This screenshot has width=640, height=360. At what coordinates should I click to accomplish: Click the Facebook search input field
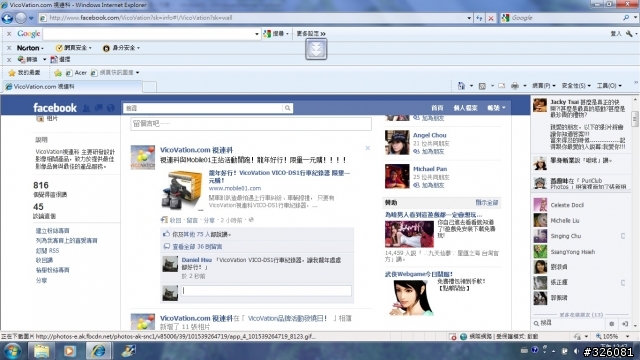coord(203,108)
